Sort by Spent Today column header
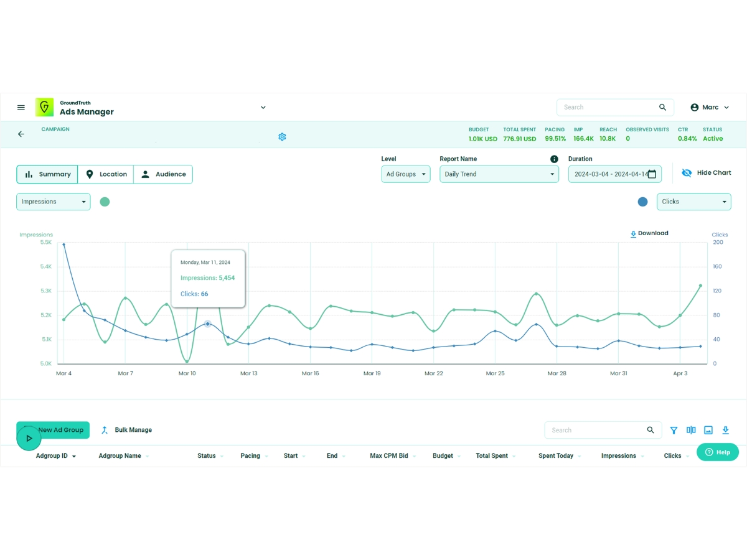This screenshot has width=747, height=560. (560, 456)
